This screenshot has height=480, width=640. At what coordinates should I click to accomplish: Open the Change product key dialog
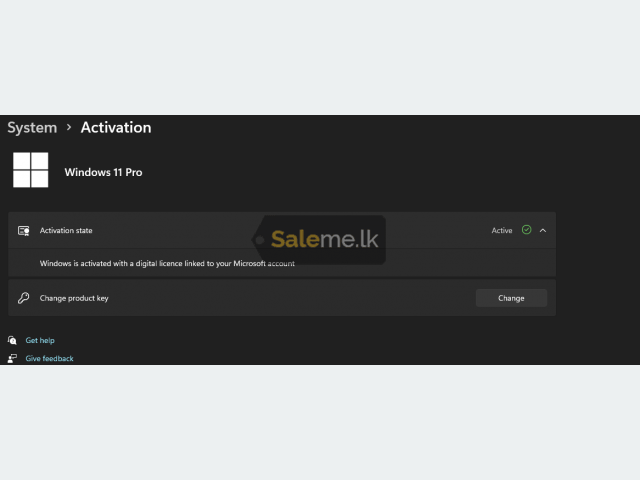[511, 298]
